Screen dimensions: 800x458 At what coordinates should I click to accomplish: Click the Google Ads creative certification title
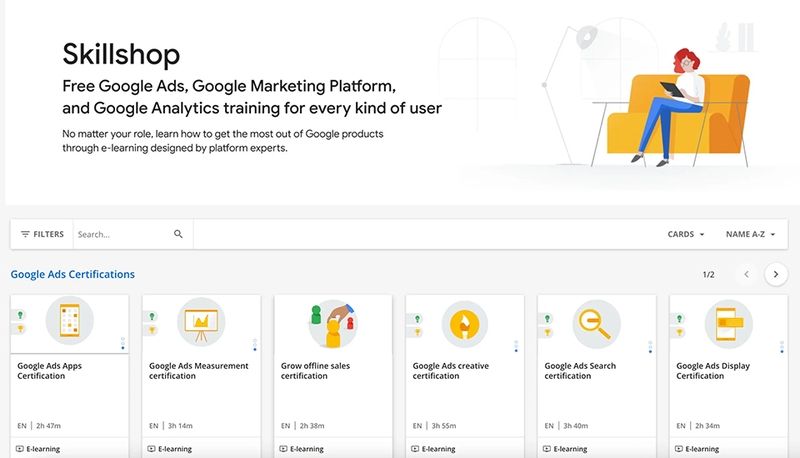point(451,371)
